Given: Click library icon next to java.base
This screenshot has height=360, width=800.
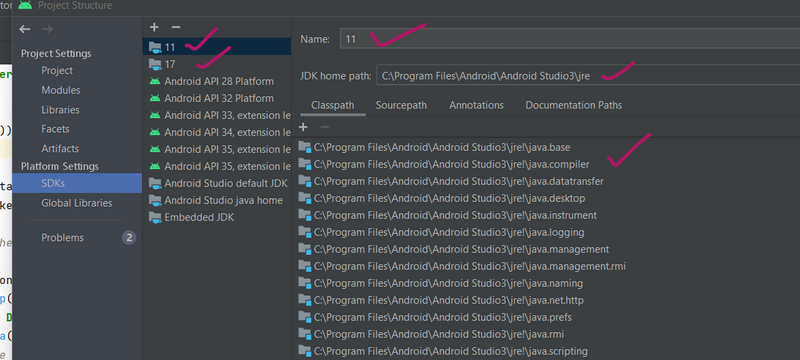Looking at the screenshot, I should pos(305,147).
